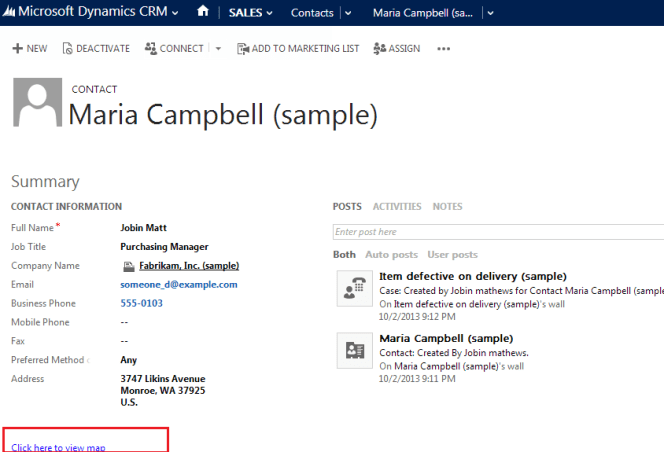Click the Enter post here text box
The width and height of the screenshot is (664, 452).
[498, 232]
